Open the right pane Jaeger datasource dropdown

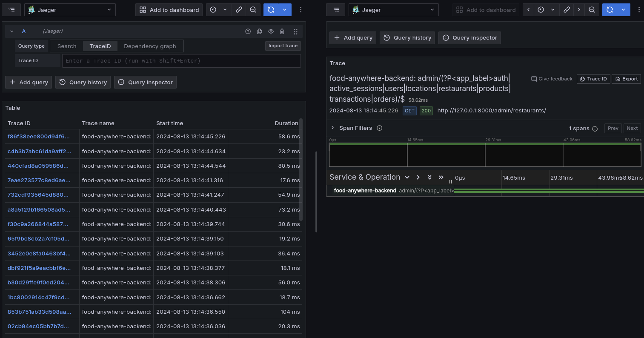pos(394,10)
